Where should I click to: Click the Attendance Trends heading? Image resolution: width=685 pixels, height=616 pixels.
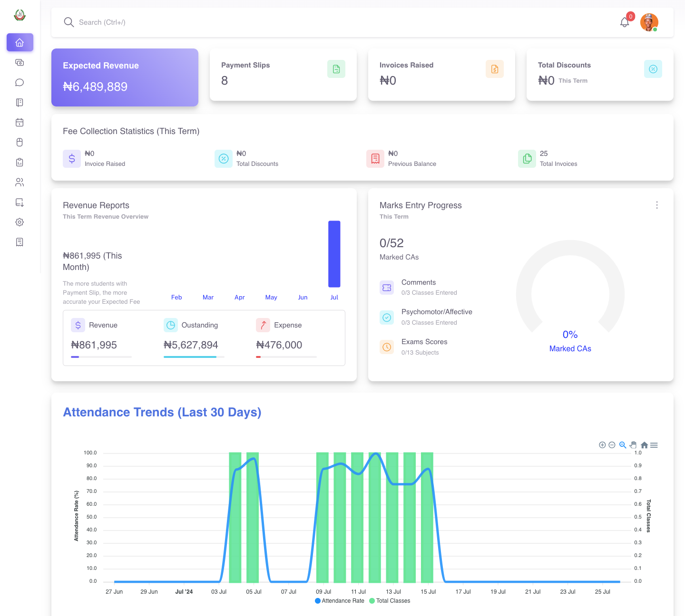tap(162, 412)
